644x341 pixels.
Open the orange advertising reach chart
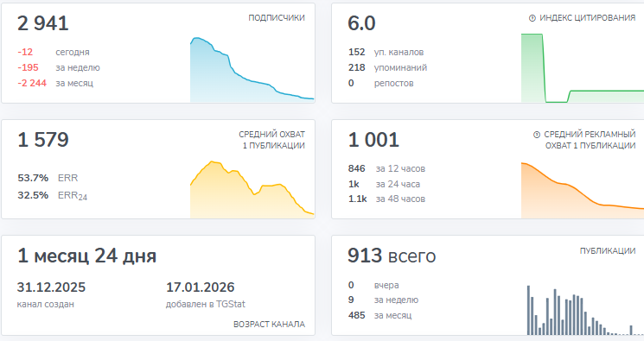pyautogui.click(x=583, y=191)
